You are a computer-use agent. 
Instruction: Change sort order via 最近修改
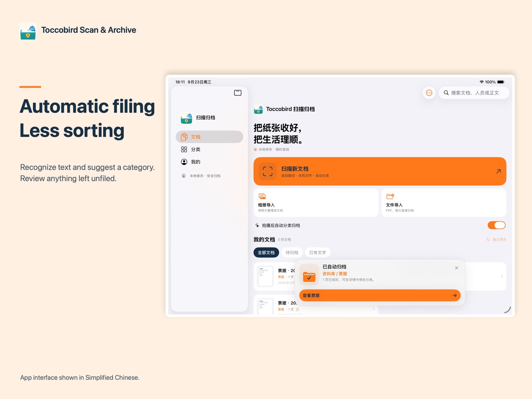tap(496, 239)
